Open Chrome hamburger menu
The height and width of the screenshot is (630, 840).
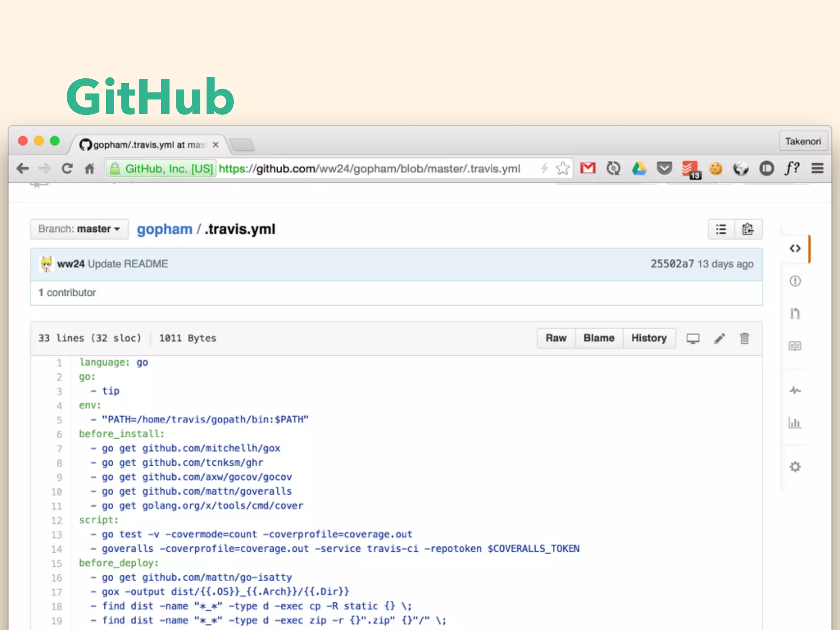pyautogui.click(x=817, y=168)
